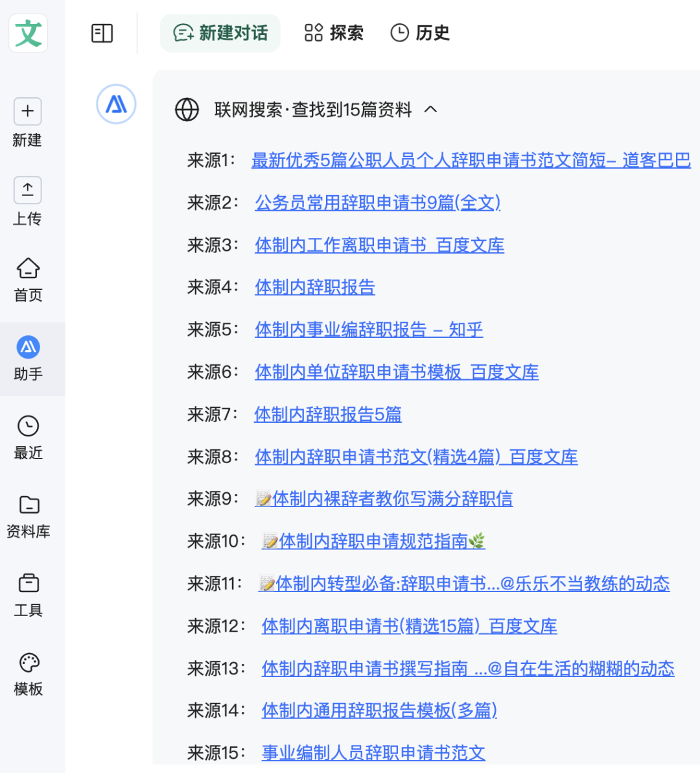This screenshot has height=773, width=700.
Task: Switch to the 历史 tab
Action: click(x=420, y=33)
